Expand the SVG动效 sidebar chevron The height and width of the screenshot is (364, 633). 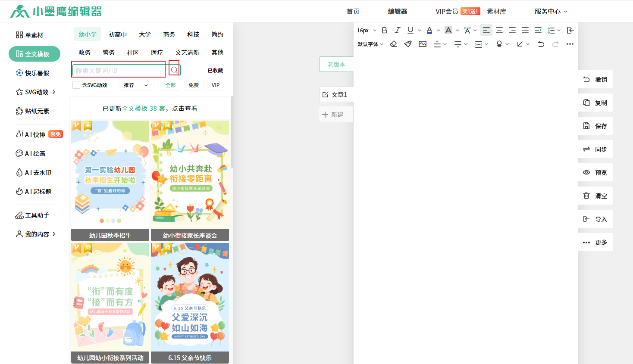54,92
